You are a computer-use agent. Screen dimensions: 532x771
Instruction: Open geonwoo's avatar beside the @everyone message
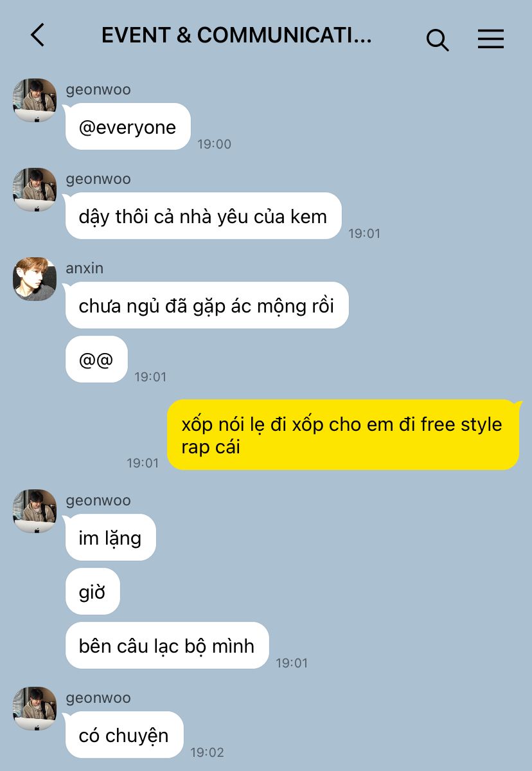[35, 100]
